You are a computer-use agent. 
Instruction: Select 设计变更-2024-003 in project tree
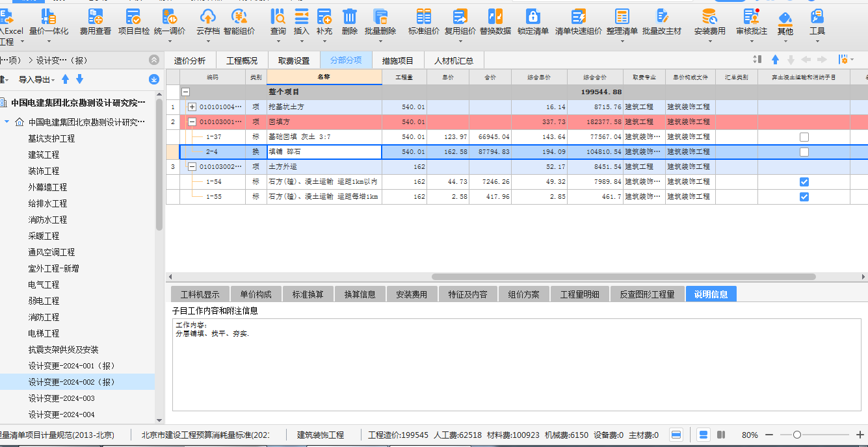(61, 398)
